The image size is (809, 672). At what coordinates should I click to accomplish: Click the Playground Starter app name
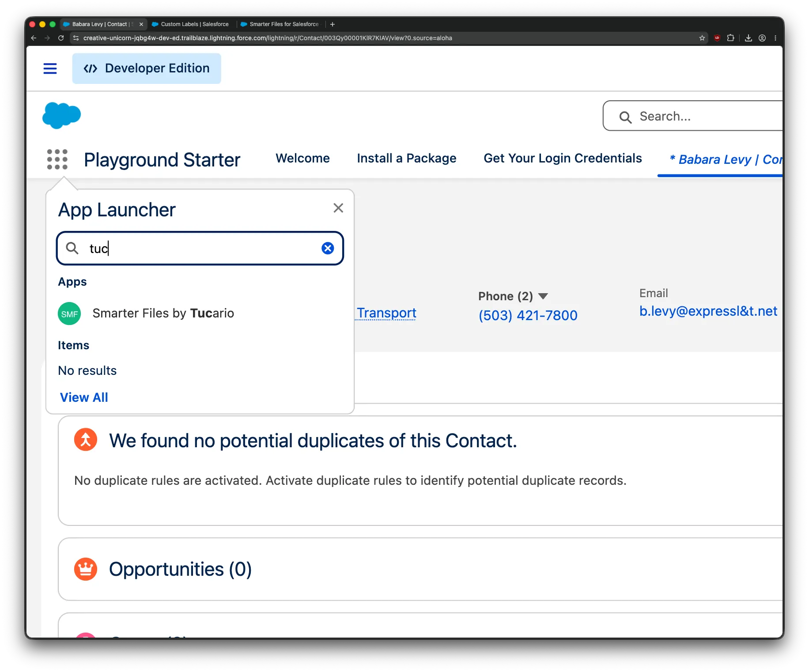(x=162, y=159)
